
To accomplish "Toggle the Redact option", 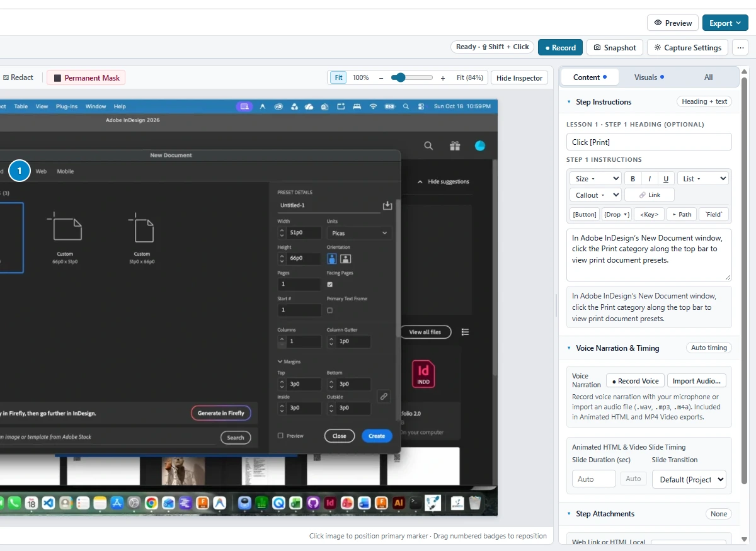I will pos(18,77).
